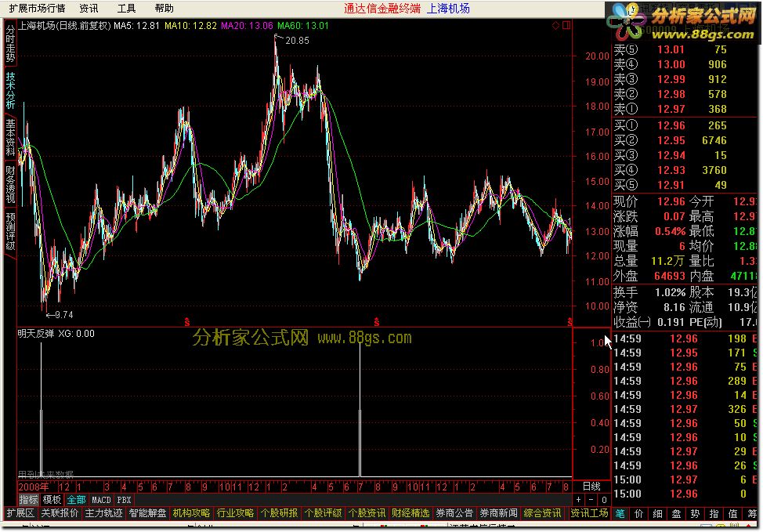The height and width of the screenshot is (532, 763).
Task: Zoom out the chart with the minus button
Action: click(x=591, y=499)
